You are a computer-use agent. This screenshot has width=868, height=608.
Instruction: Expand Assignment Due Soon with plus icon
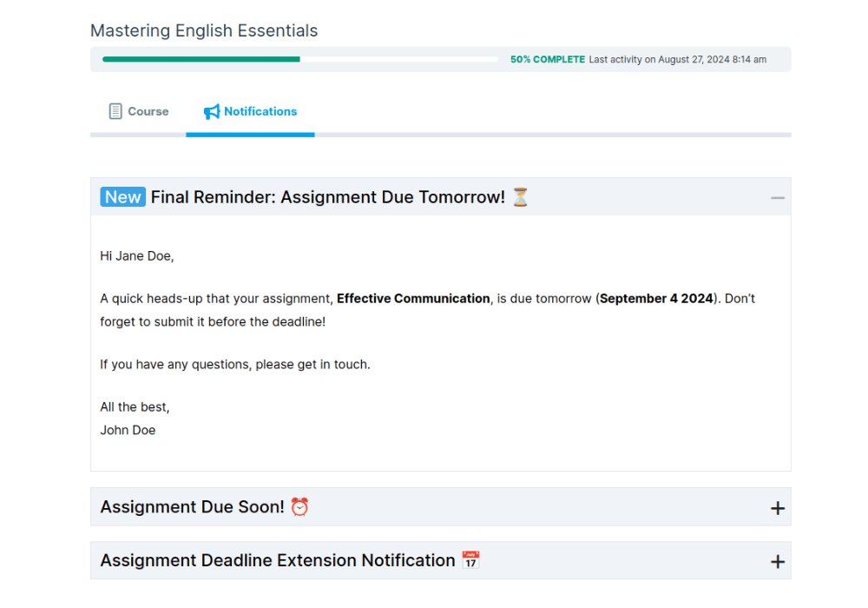(777, 508)
